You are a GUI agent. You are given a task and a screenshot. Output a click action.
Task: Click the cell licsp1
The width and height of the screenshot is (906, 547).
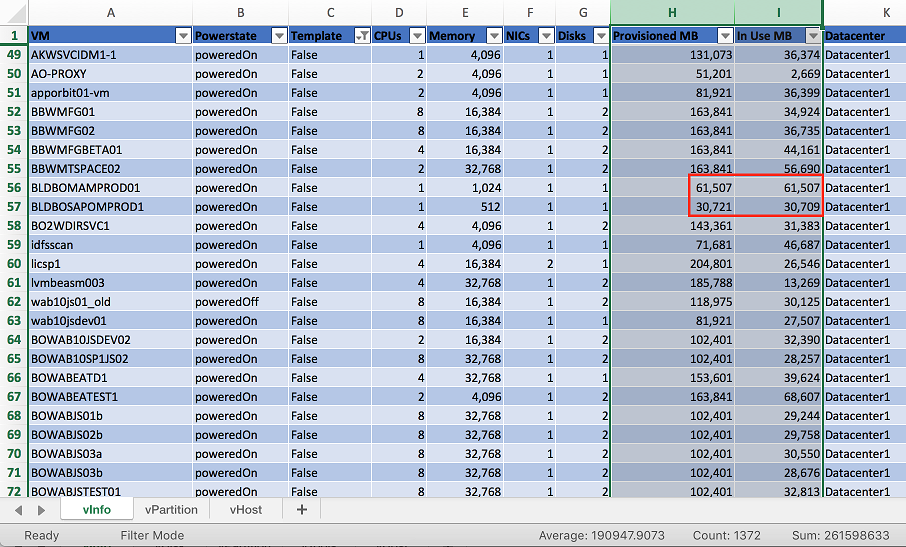pyautogui.click(x=110, y=264)
